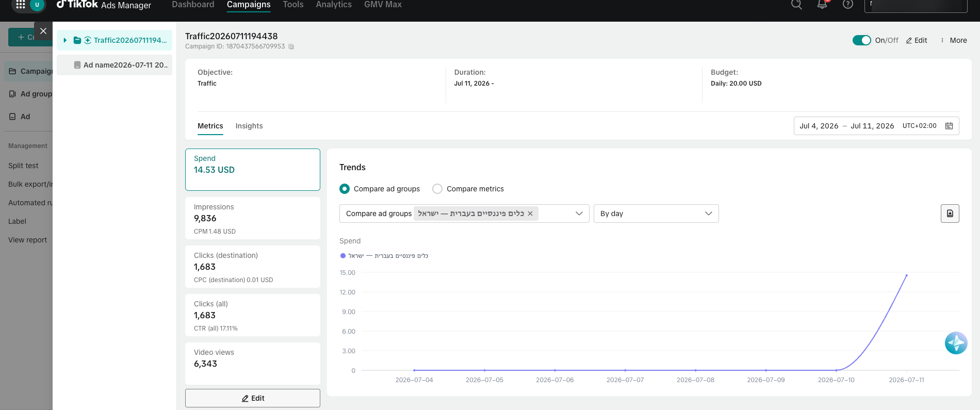Open the help question mark icon
Viewport: 980px width, 410px height.
pos(848,5)
